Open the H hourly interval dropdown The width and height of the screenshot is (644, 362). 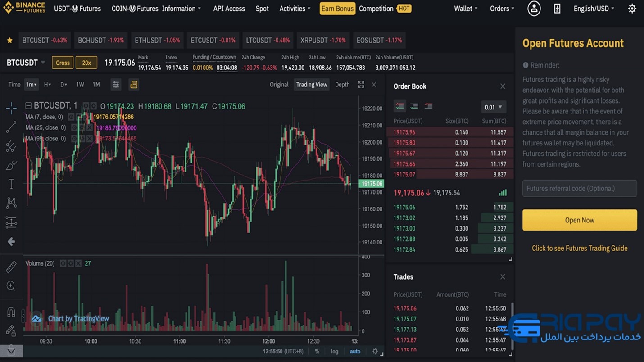tap(47, 85)
